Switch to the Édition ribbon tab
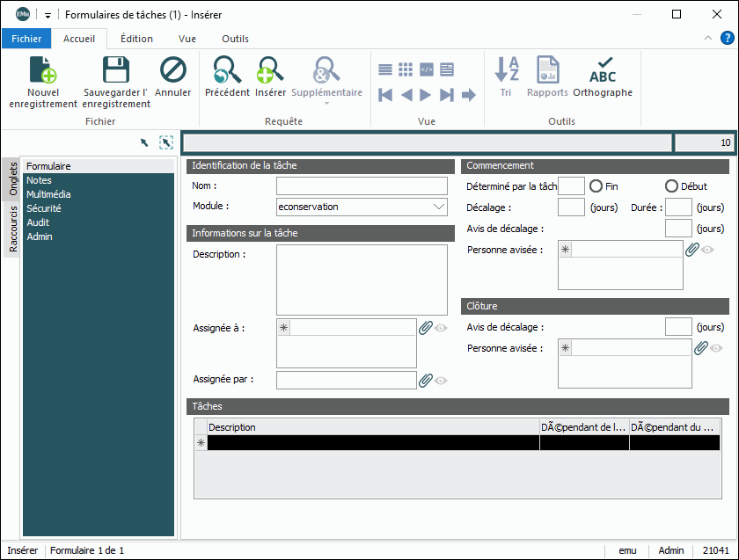Image resolution: width=739 pixels, height=560 pixels. (136, 39)
